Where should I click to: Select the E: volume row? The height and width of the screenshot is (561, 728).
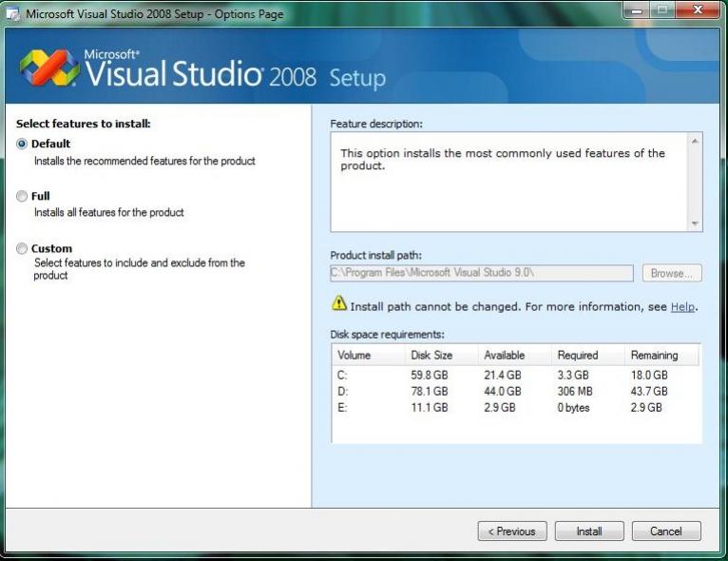[516, 408]
